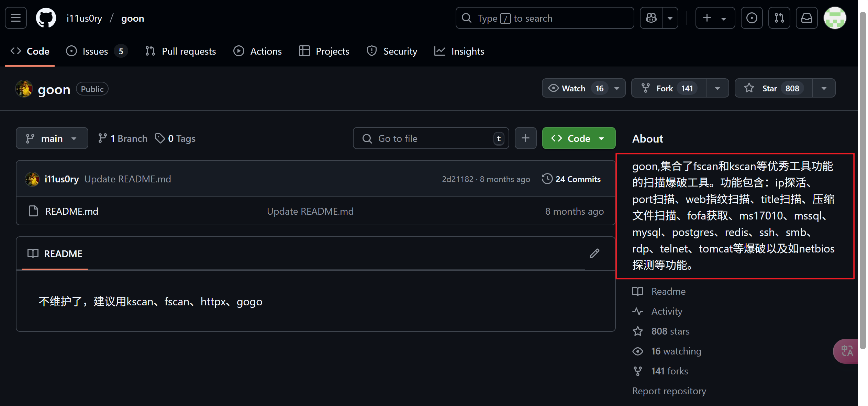
Task: Open the green Code dropdown
Action: 579,138
